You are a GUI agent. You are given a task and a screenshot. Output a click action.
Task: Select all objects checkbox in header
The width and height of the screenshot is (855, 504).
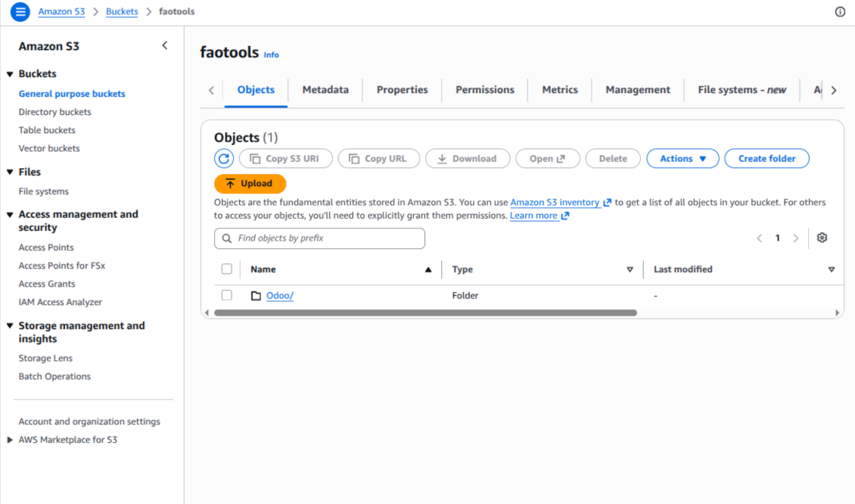(227, 269)
